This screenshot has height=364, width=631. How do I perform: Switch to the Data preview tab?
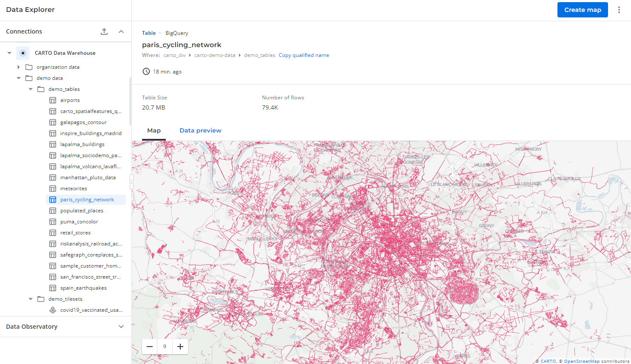point(200,130)
